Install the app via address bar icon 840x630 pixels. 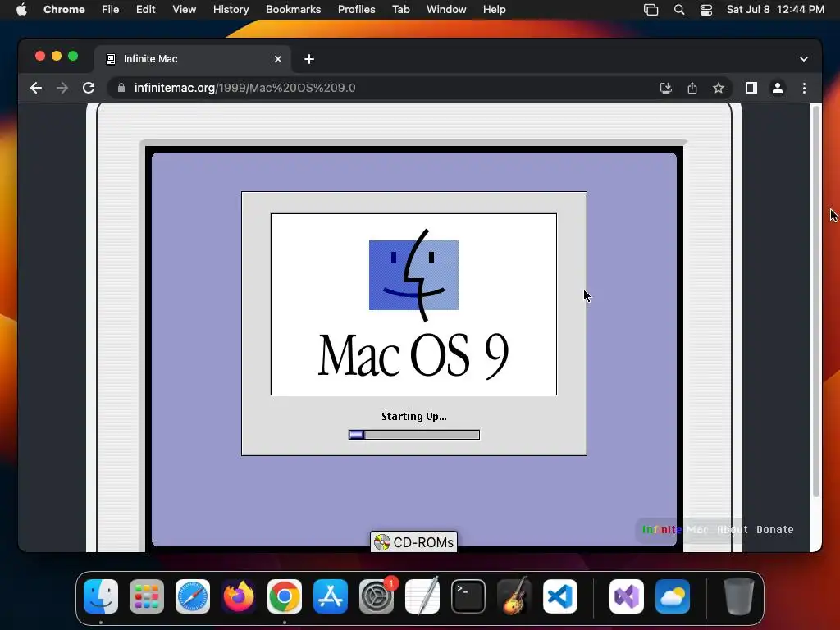[666, 88]
